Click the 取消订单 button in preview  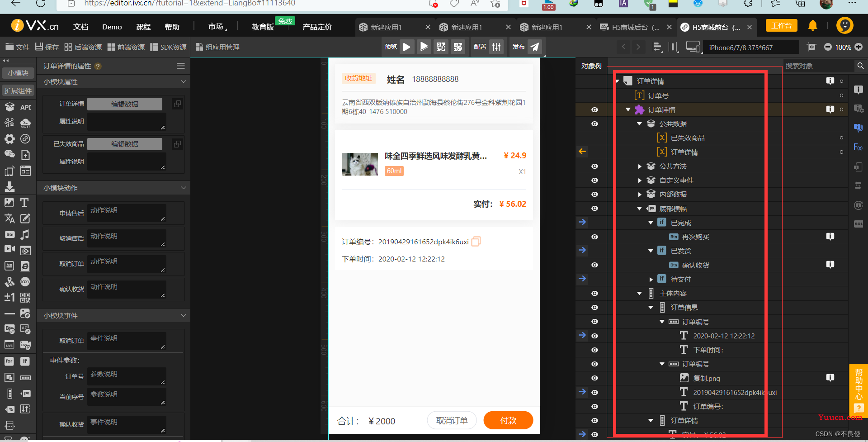click(452, 420)
